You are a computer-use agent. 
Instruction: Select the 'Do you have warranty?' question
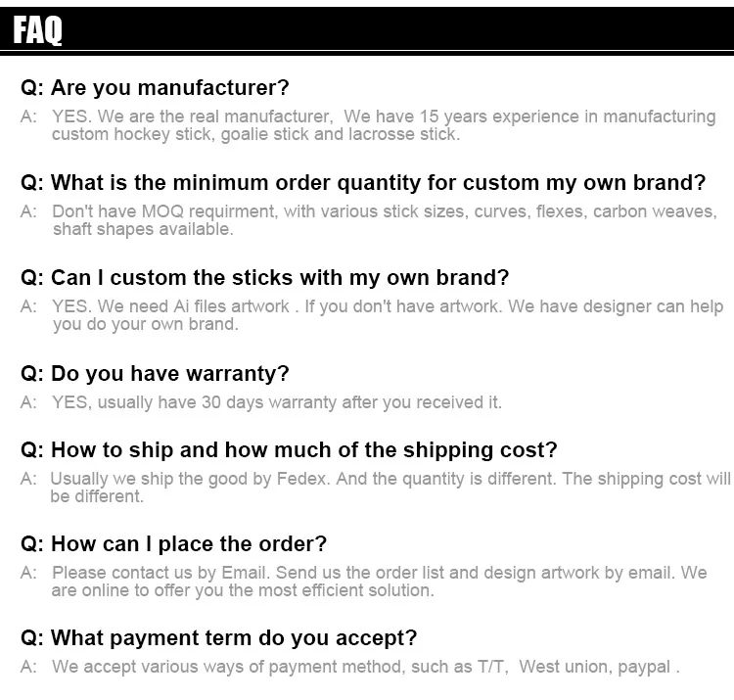(x=155, y=374)
